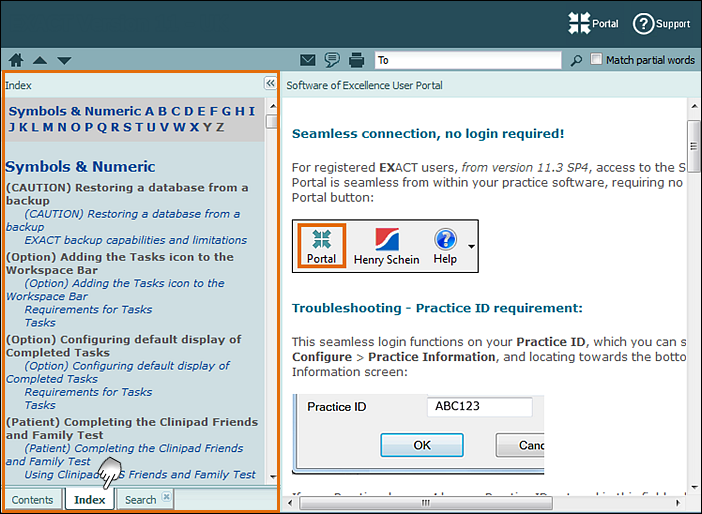702x514 pixels.
Task: Jump to index letter I
Action: pyautogui.click(x=252, y=111)
